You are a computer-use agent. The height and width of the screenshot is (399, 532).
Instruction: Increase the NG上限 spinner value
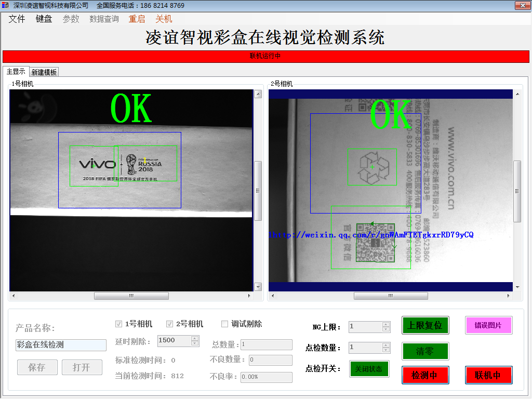(385, 325)
